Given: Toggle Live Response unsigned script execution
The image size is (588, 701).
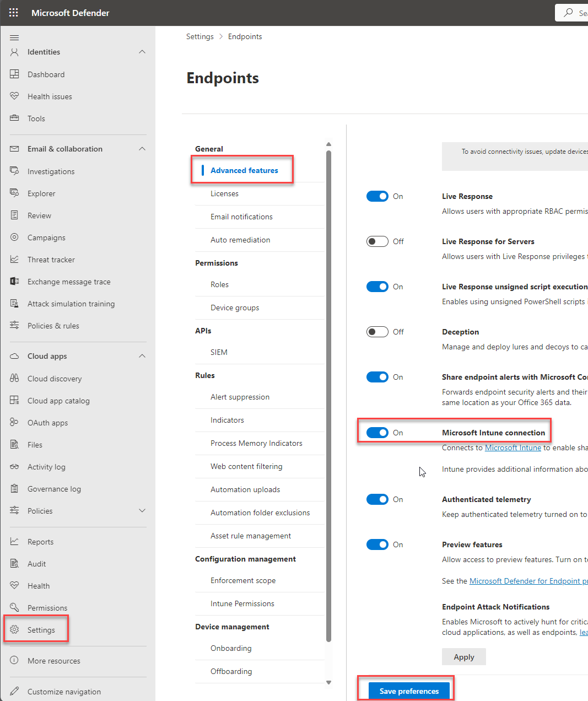Looking at the screenshot, I should 377,287.
